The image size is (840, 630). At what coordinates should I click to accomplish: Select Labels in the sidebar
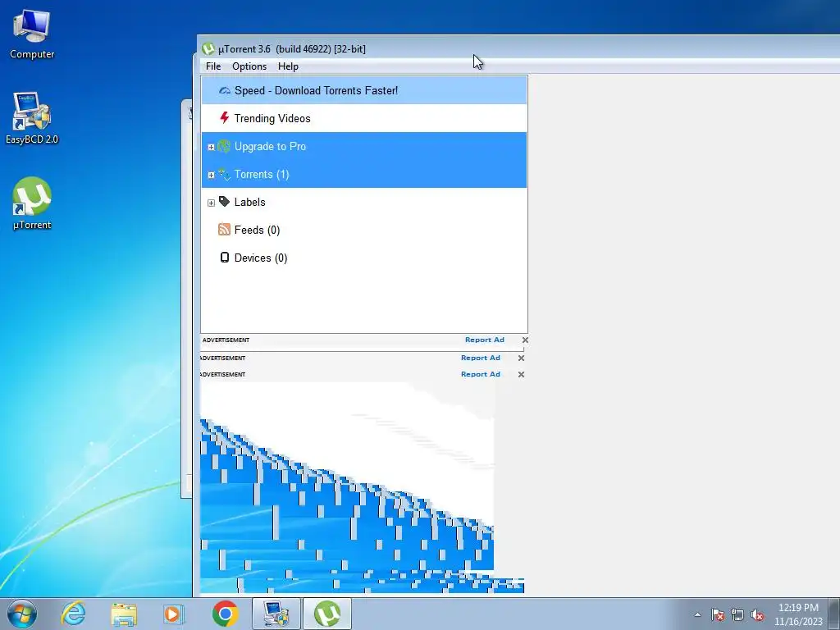[363, 202]
